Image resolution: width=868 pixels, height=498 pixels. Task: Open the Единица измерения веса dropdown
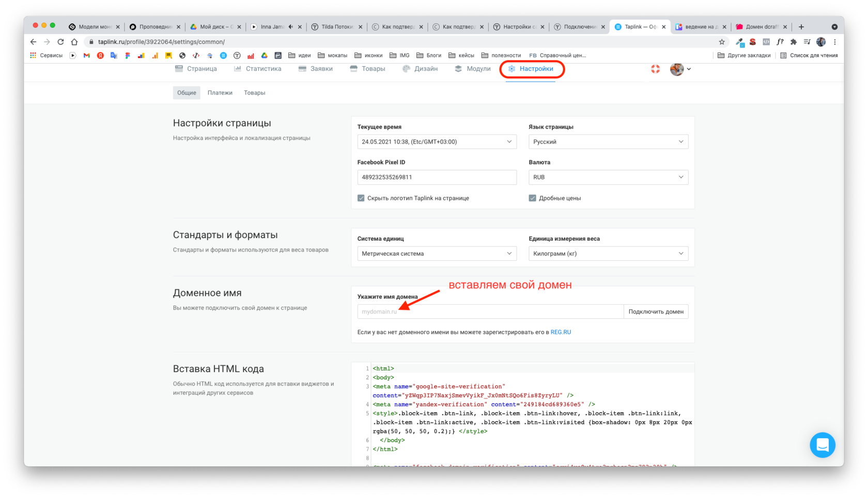point(608,254)
